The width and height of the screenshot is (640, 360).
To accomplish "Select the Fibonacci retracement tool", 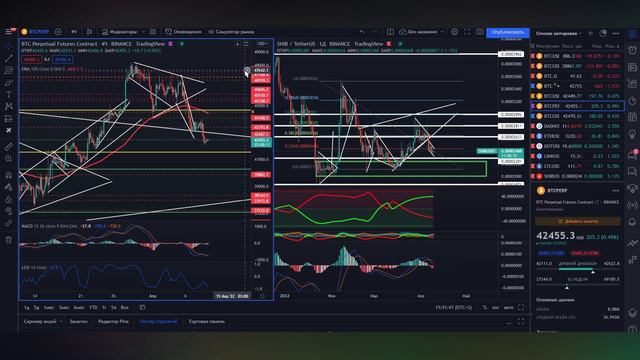I will click(9, 71).
